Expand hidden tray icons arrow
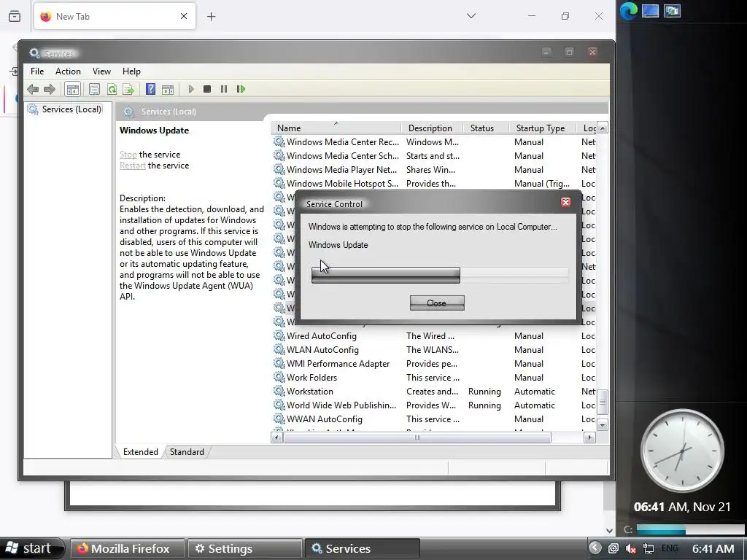 coord(595,548)
